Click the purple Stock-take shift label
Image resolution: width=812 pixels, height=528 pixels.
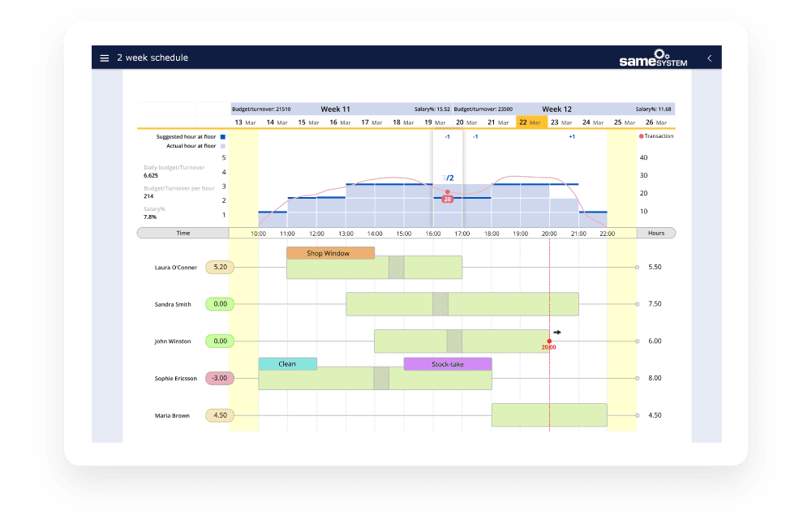[x=449, y=364]
